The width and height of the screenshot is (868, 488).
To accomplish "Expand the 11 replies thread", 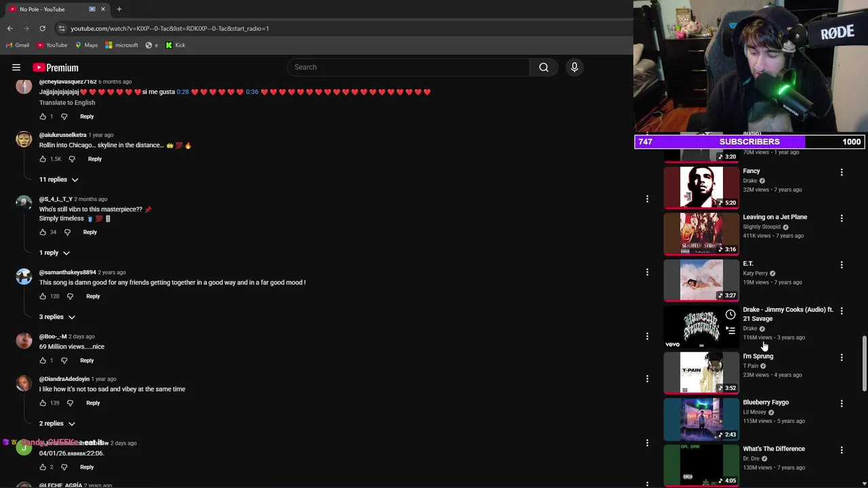I will (x=59, y=180).
